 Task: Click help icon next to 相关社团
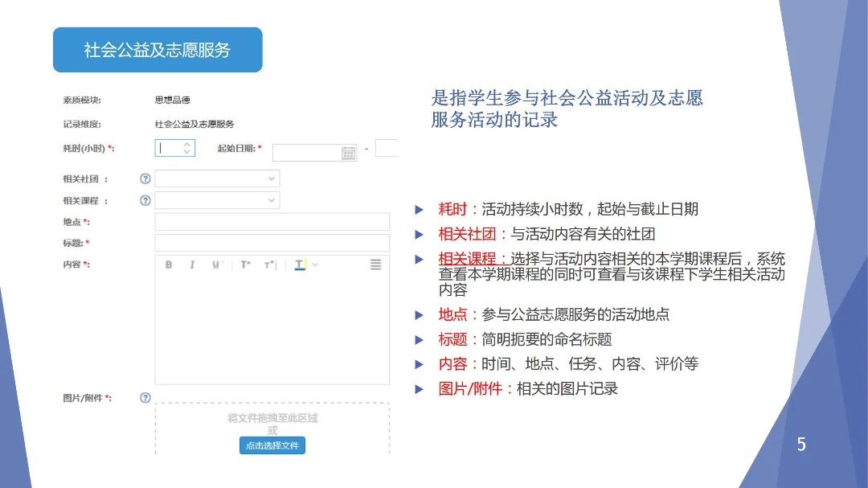tap(145, 178)
